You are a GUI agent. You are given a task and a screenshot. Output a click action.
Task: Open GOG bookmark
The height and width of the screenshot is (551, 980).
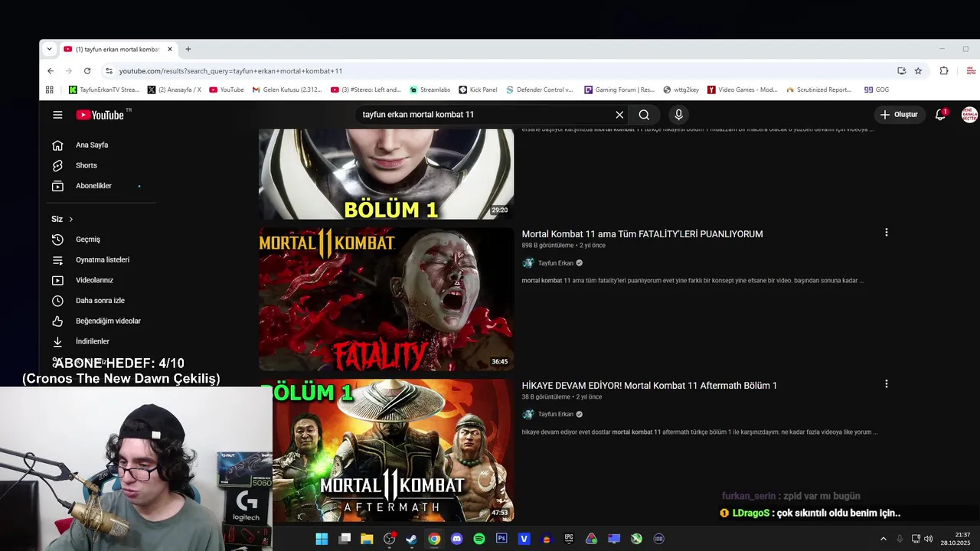(x=877, y=90)
